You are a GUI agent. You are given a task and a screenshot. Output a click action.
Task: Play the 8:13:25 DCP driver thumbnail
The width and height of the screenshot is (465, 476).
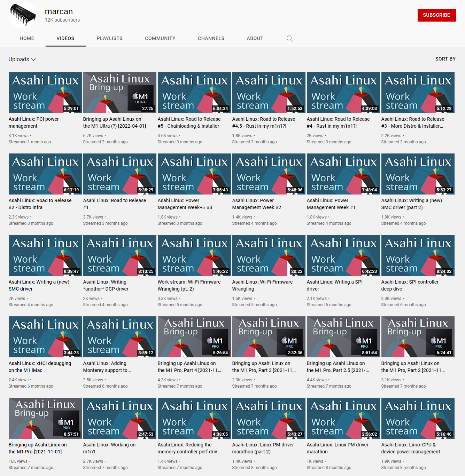point(120,255)
